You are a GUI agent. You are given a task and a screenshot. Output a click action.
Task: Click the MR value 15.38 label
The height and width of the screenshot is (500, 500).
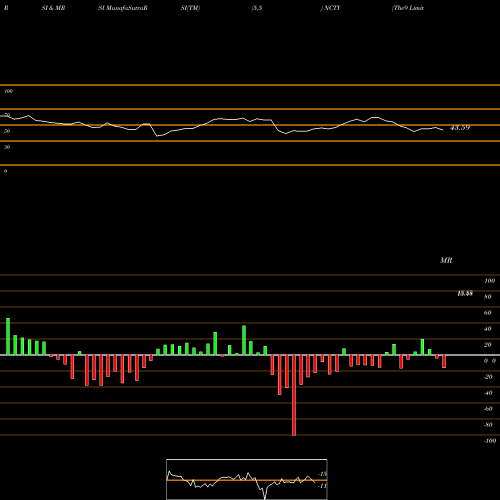pyautogui.click(x=465, y=293)
